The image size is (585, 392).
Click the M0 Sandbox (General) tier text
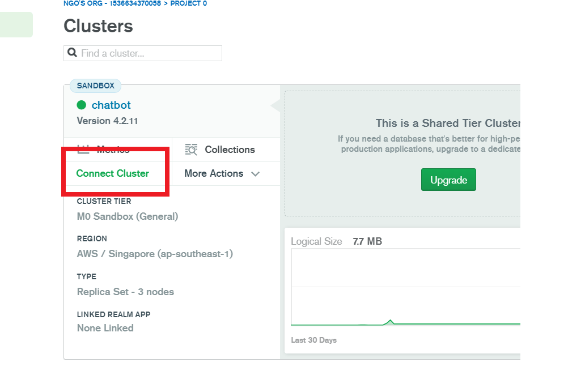tap(128, 216)
